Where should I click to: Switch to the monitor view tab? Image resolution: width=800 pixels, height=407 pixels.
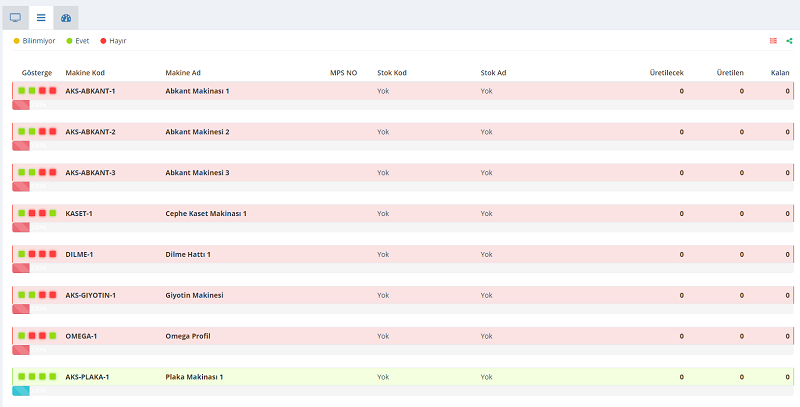pos(15,18)
